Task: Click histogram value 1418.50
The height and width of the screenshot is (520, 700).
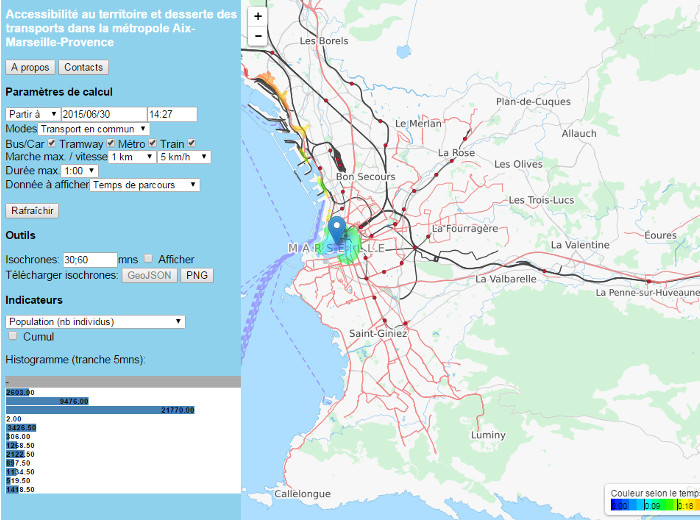Action: 20,490
